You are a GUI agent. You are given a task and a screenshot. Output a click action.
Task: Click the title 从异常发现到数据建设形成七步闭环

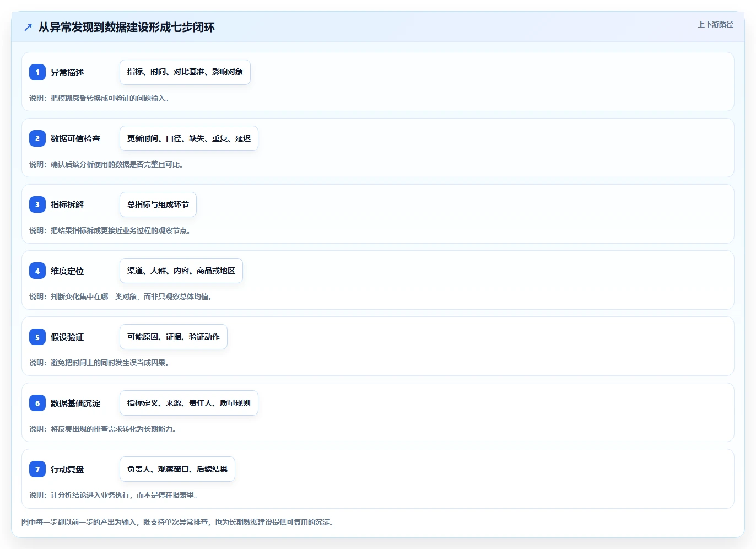[127, 27]
